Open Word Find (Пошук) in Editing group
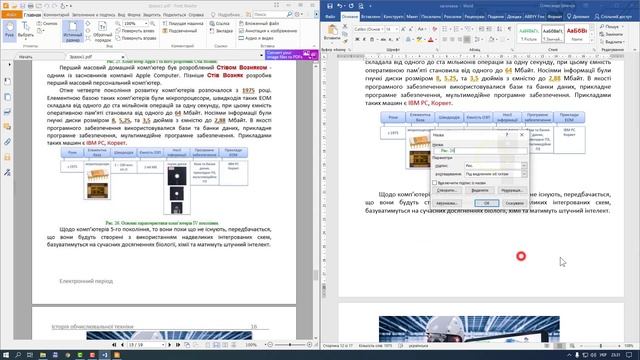This screenshot has height=360, width=640. (x=609, y=27)
